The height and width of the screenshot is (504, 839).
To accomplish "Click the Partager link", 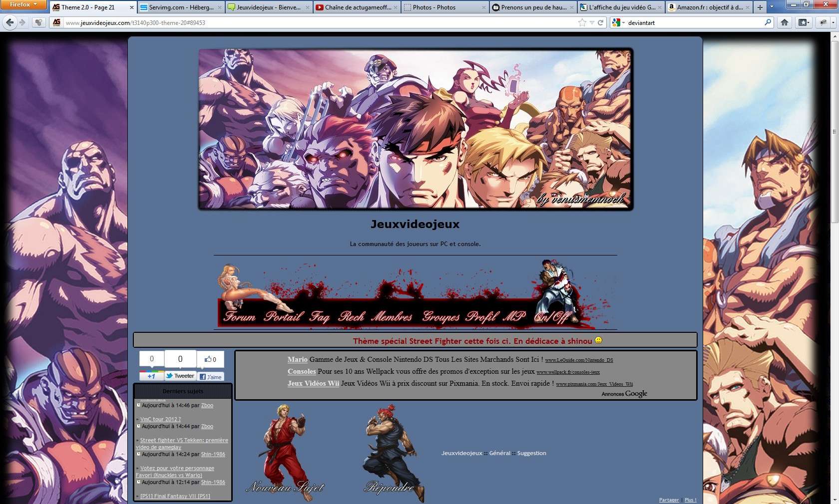I will pos(669,500).
